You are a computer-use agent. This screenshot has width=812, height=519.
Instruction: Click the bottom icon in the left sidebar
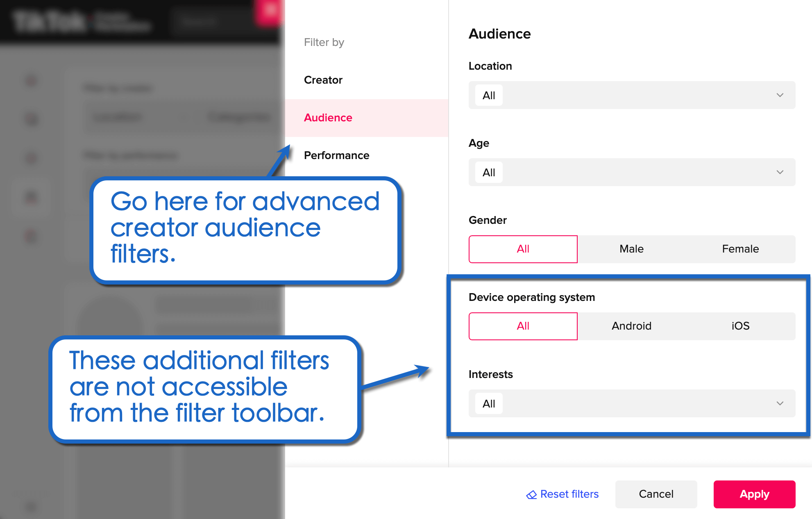(31, 236)
